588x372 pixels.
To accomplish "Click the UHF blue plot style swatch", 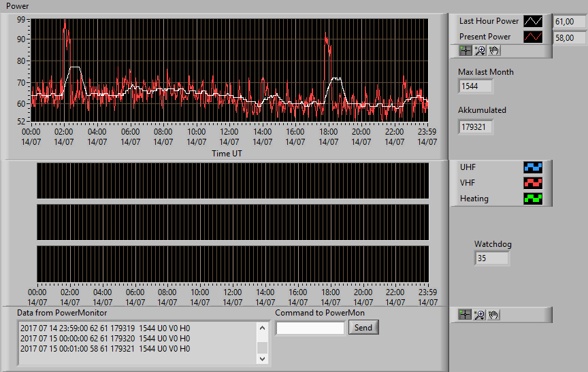I will click(x=533, y=167).
